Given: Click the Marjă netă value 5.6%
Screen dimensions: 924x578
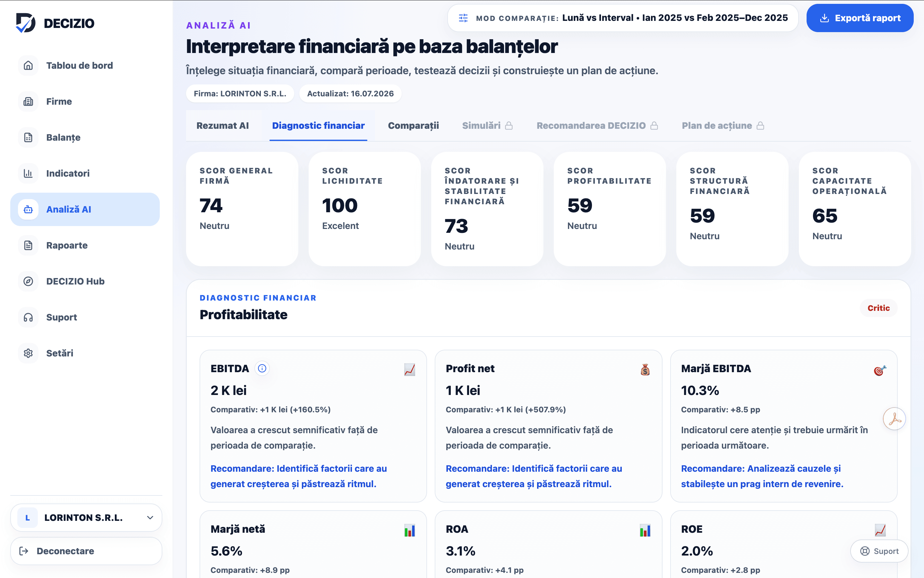Looking at the screenshot, I should click(x=227, y=551).
